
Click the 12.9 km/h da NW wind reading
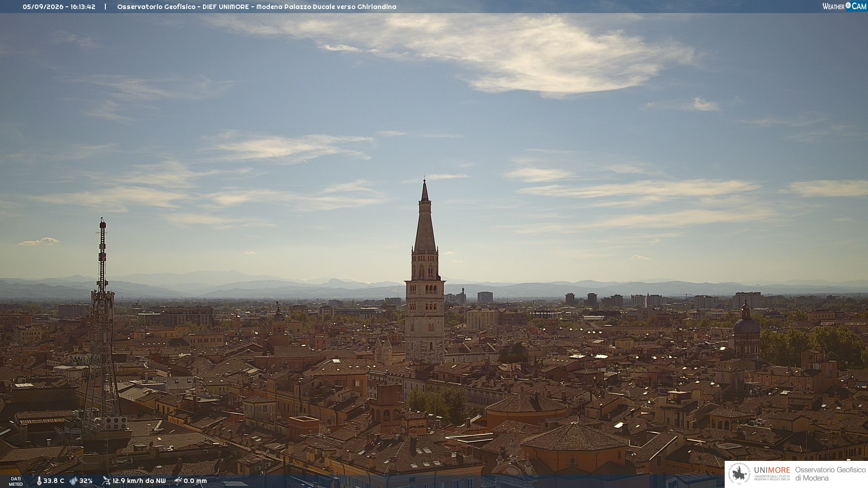pyautogui.click(x=139, y=481)
